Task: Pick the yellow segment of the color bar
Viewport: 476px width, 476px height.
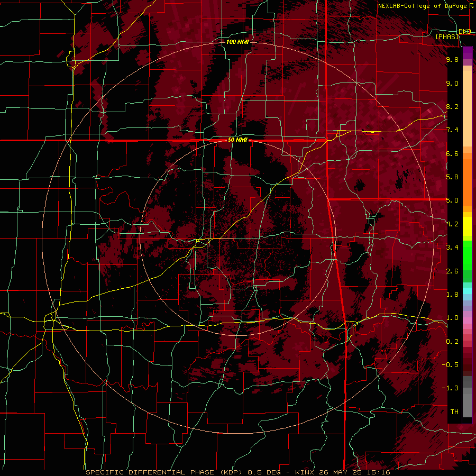Action: [467, 226]
